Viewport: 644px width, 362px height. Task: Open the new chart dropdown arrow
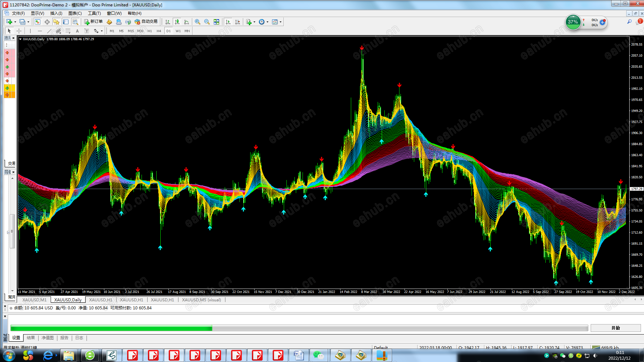(x=15, y=22)
